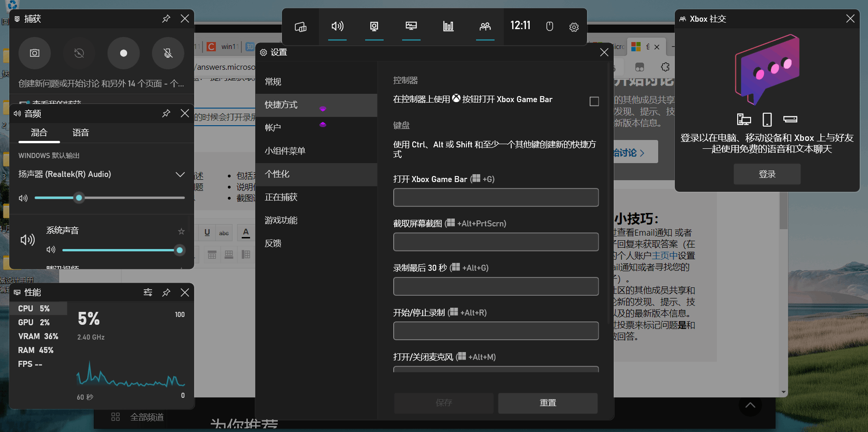Pin the Audio widget
The height and width of the screenshot is (432, 868).
point(166,113)
